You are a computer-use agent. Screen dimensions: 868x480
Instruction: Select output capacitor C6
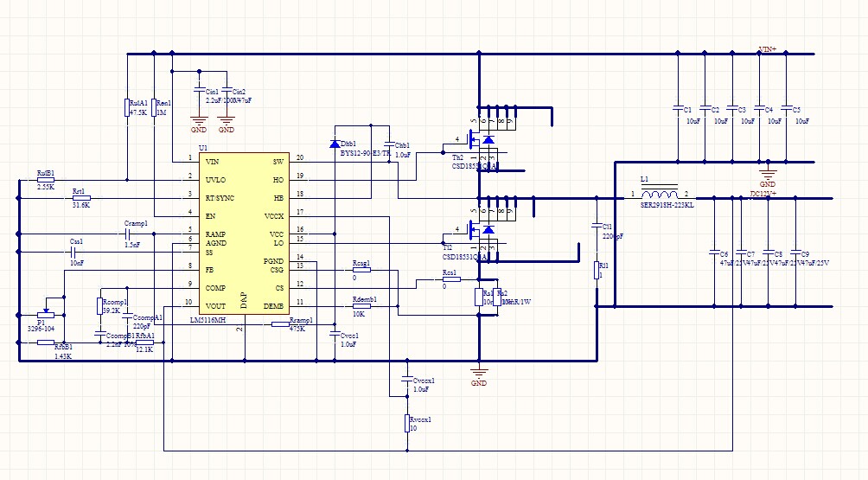(x=714, y=253)
